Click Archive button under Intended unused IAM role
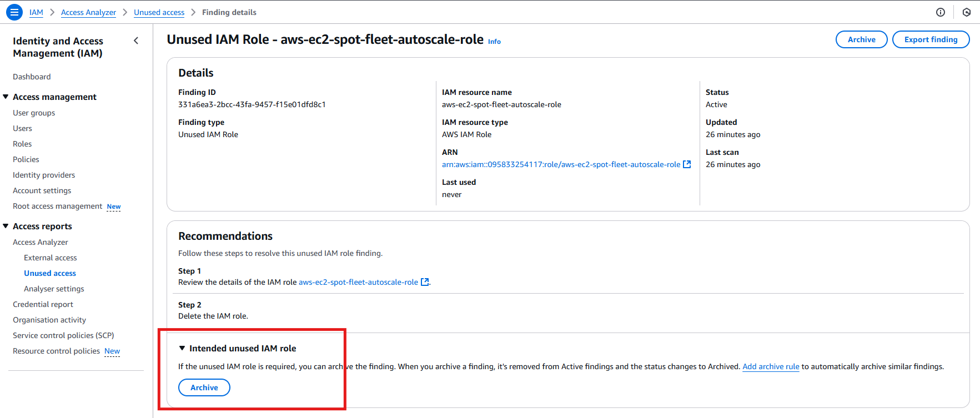 pos(204,387)
